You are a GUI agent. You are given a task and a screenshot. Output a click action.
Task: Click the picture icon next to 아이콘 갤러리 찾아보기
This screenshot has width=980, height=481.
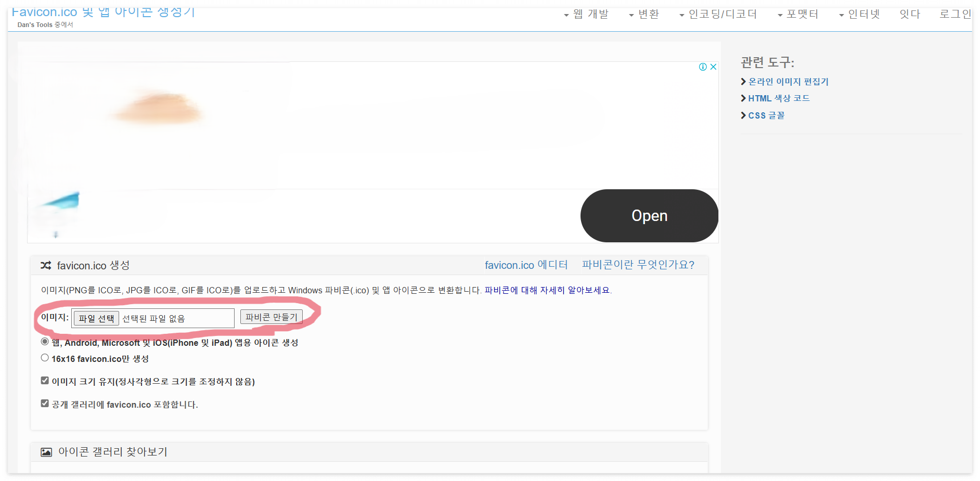(46, 452)
